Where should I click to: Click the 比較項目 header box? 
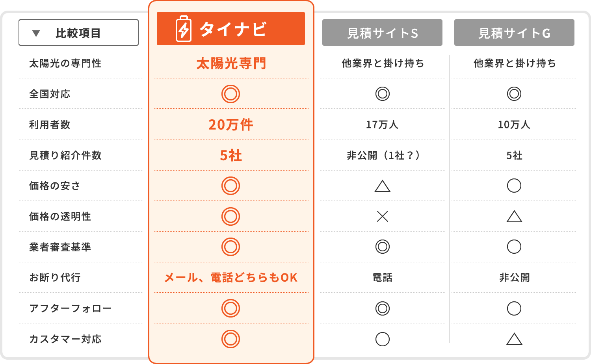[x=78, y=33]
